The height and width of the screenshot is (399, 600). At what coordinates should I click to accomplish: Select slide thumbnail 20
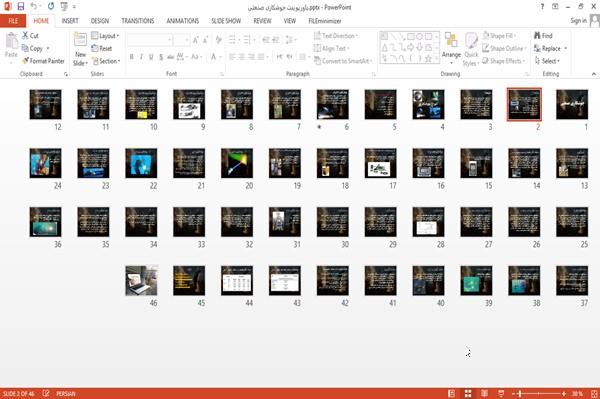[x=237, y=163]
